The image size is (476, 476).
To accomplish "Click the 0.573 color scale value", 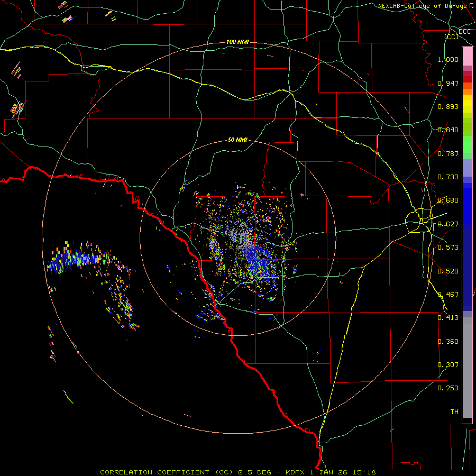I will point(448,248).
